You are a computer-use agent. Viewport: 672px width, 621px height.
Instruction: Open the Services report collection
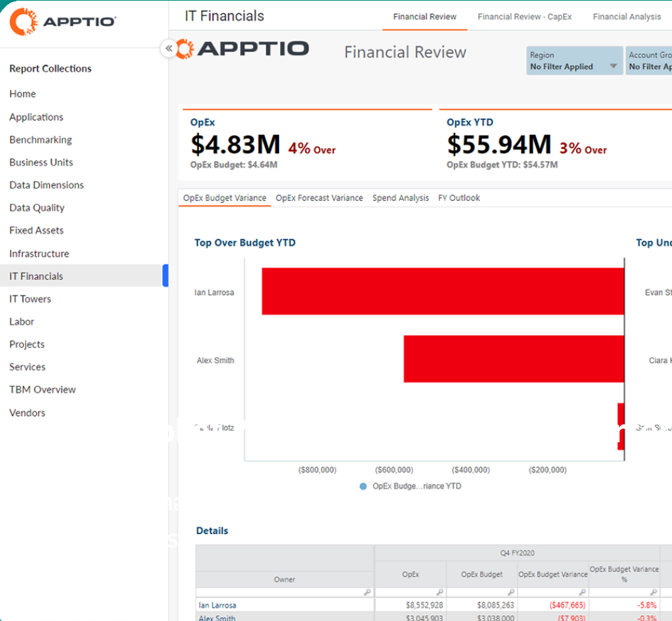[27, 367]
